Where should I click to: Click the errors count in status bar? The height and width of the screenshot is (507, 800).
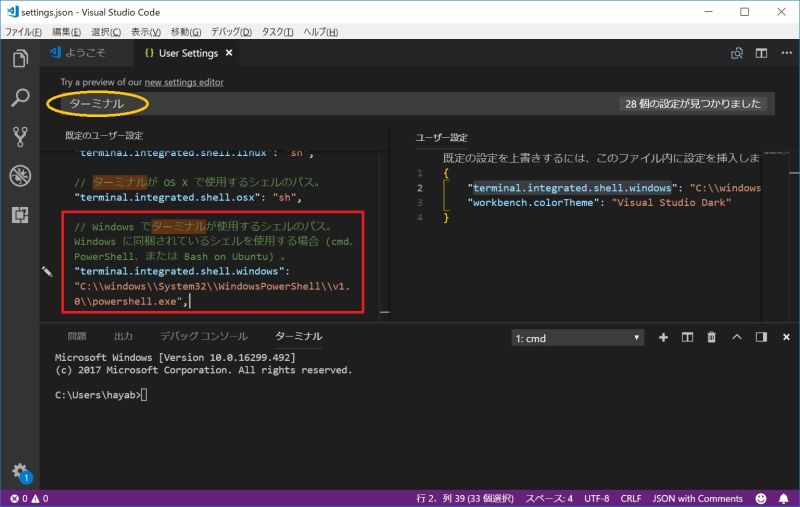coord(19,498)
